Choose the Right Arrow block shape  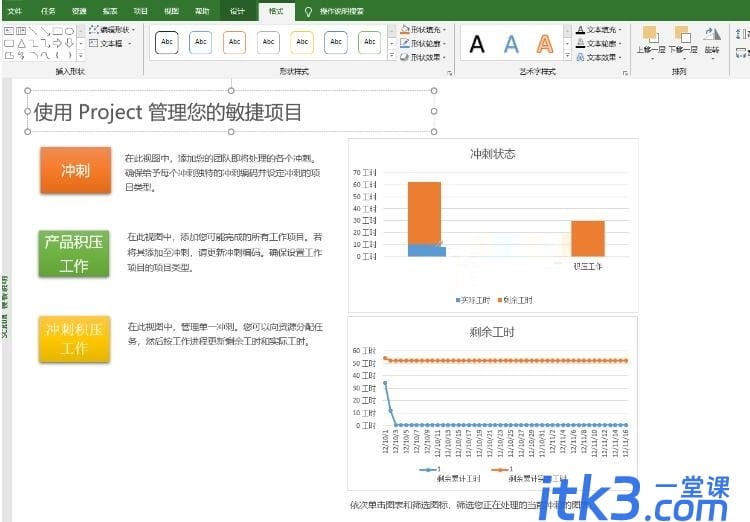coord(57,43)
